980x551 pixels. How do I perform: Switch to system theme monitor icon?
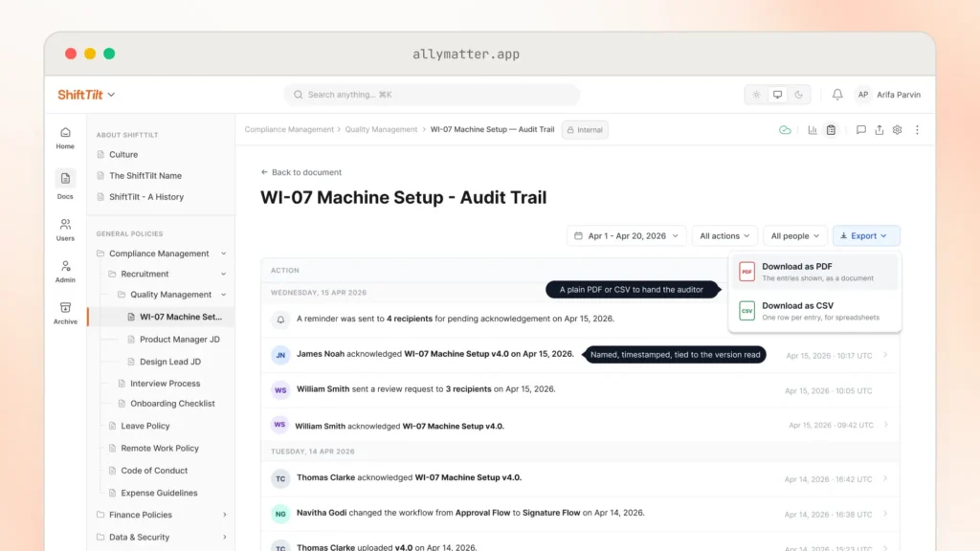(777, 95)
